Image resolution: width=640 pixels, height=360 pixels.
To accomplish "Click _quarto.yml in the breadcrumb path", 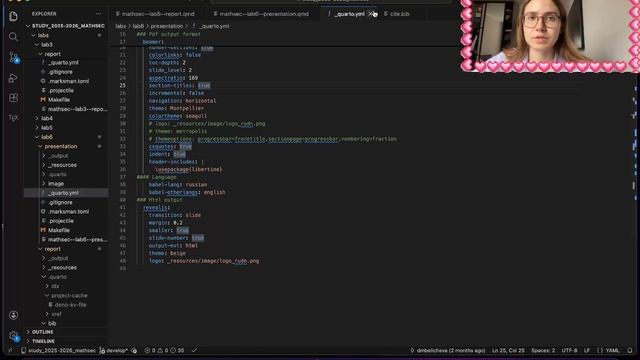I will click(x=215, y=26).
